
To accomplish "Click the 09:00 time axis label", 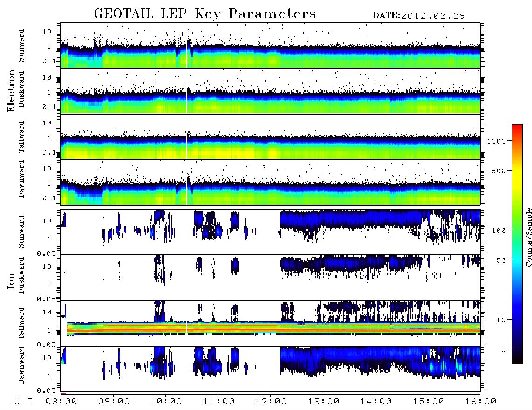I will click(114, 402).
